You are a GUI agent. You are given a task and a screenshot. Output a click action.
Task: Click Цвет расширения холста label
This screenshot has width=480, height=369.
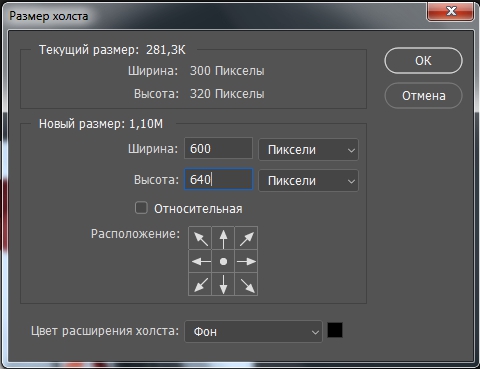click(x=105, y=331)
